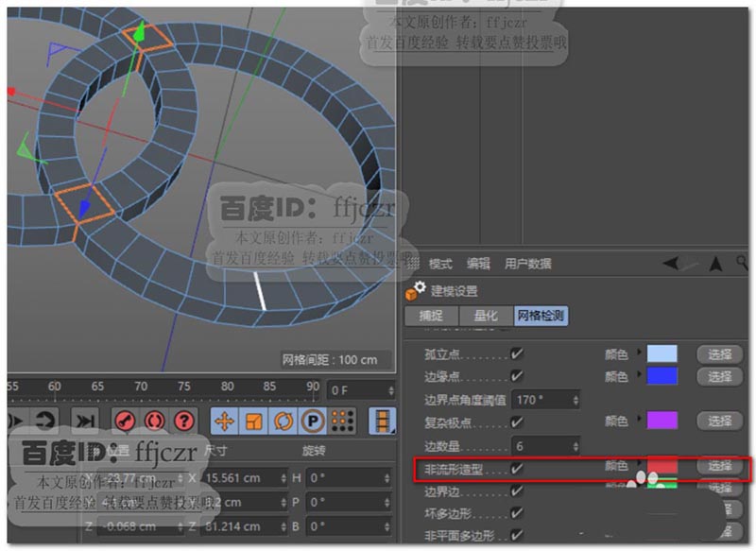Click the red record keyframe icon
Screen dimensions: 756x551
pos(125,421)
